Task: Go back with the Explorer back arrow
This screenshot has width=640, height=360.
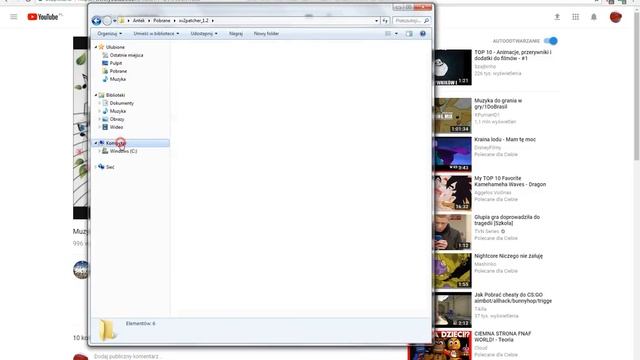Action: pos(96,20)
